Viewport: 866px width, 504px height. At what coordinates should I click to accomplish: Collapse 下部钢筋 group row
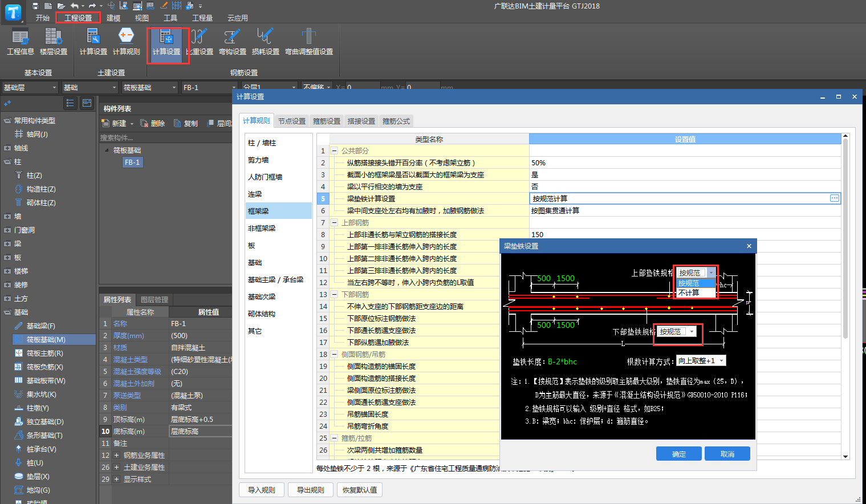(335, 294)
